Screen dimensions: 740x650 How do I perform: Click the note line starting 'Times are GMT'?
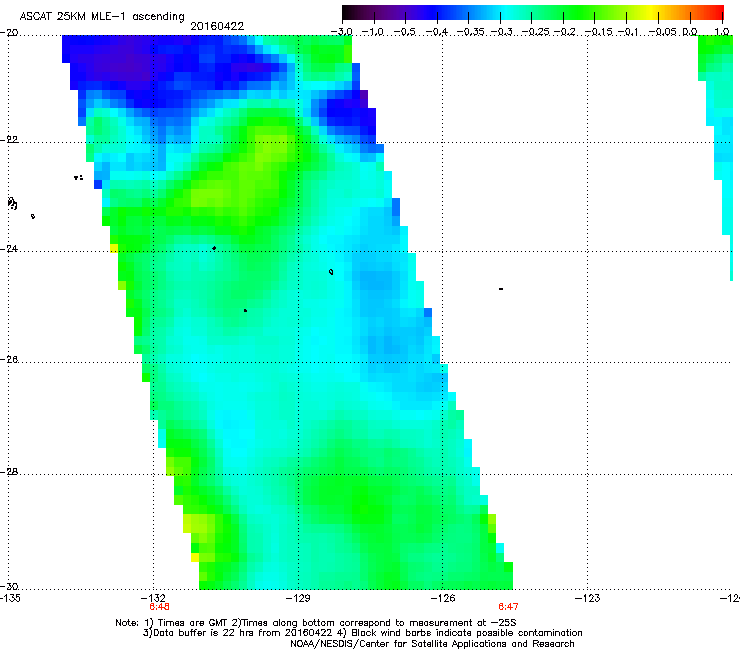(316, 623)
